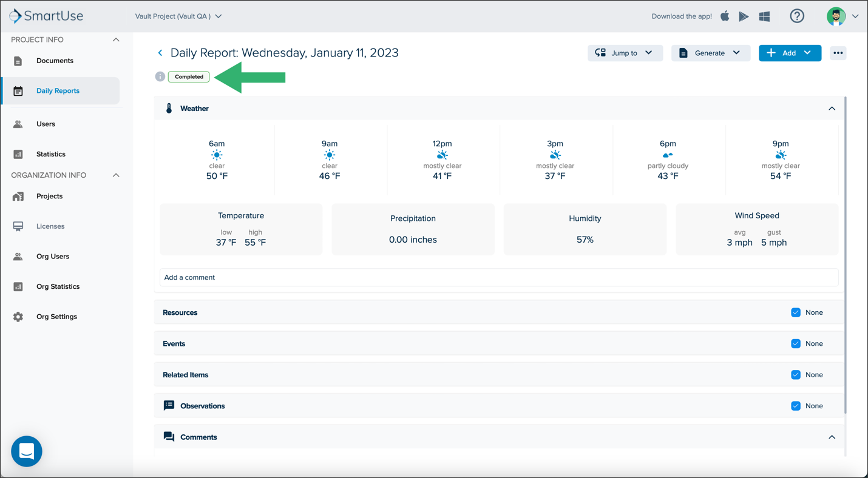Open the chat support bubble icon
The width and height of the screenshot is (868, 478).
pos(27,451)
